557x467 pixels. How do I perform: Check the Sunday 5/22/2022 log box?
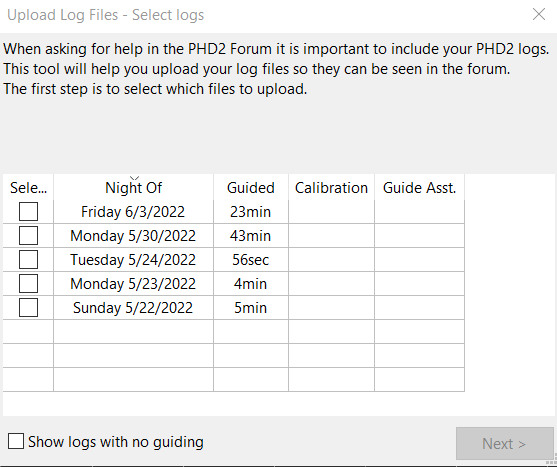pos(28,308)
